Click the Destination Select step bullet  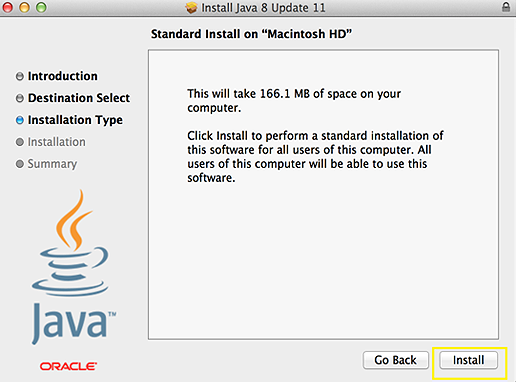coord(20,98)
